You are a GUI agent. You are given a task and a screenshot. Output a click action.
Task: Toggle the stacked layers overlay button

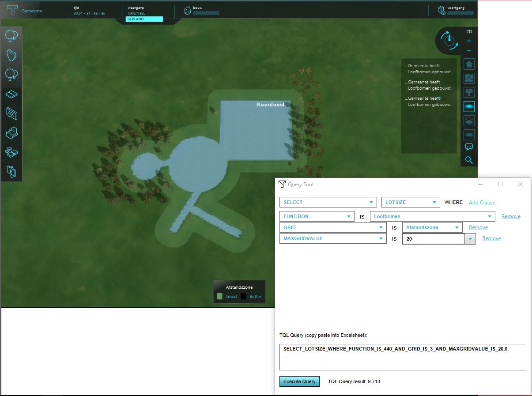pyautogui.click(x=469, y=121)
